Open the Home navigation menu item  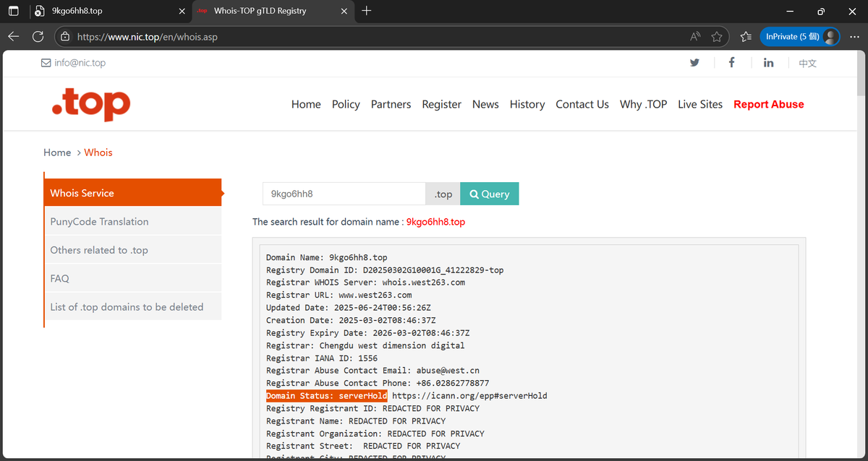pyautogui.click(x=306, y=104)
